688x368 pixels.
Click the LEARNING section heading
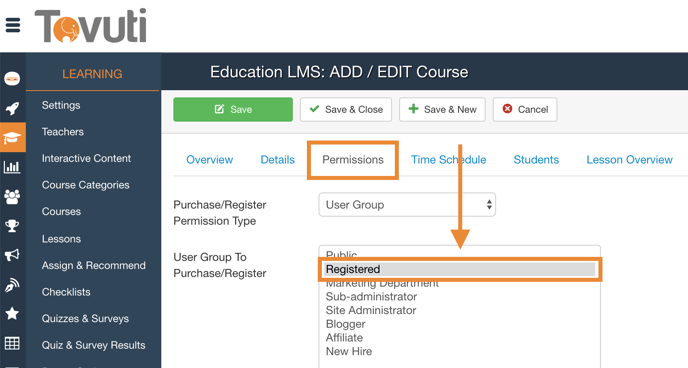[x=92, y=74]
